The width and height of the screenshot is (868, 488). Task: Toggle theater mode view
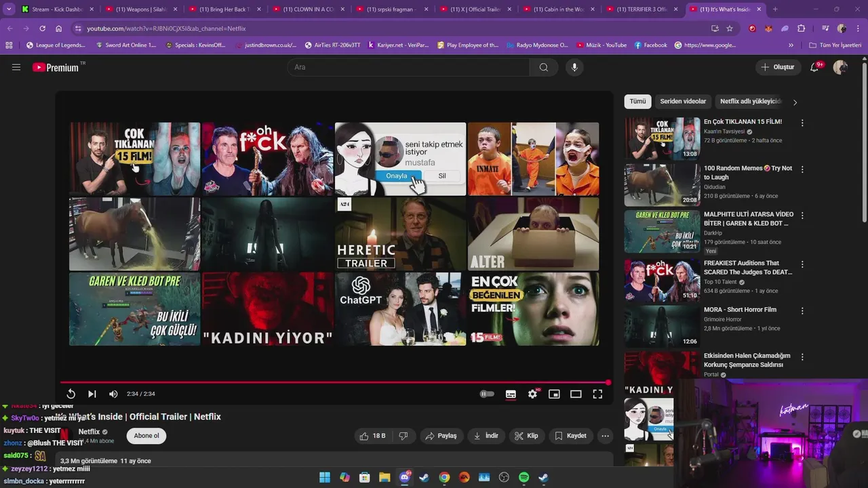pyautogui.click(x=576, y=394)
